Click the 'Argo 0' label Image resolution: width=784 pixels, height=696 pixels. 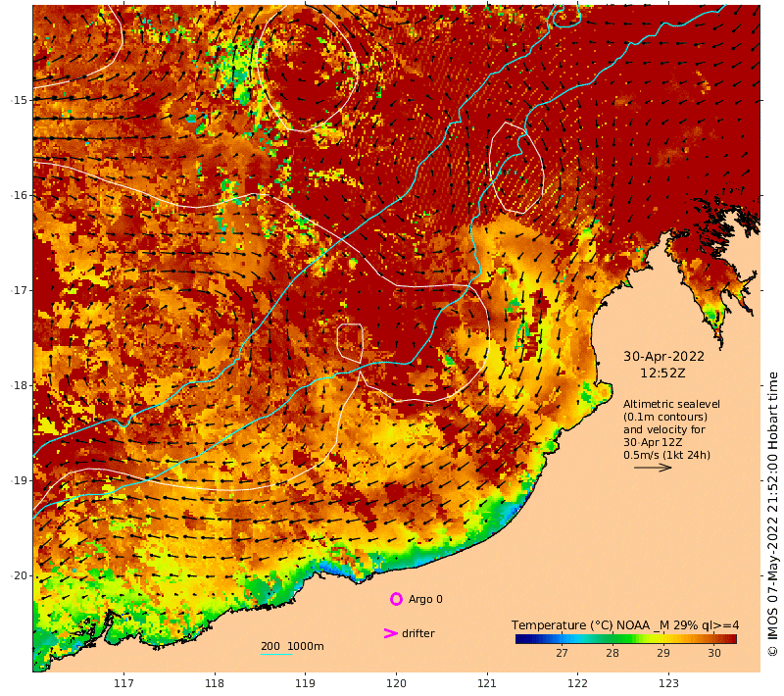pyautogui.click(x=425, y=599)
